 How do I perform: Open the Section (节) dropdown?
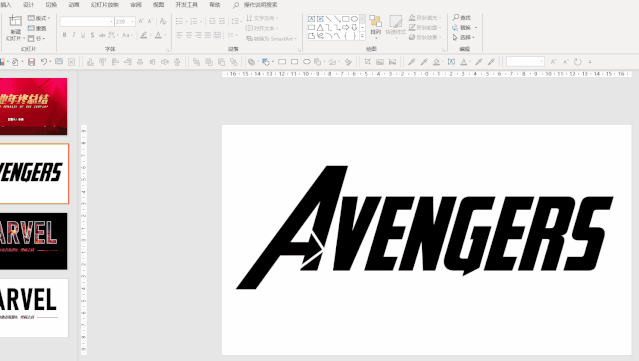36,38
